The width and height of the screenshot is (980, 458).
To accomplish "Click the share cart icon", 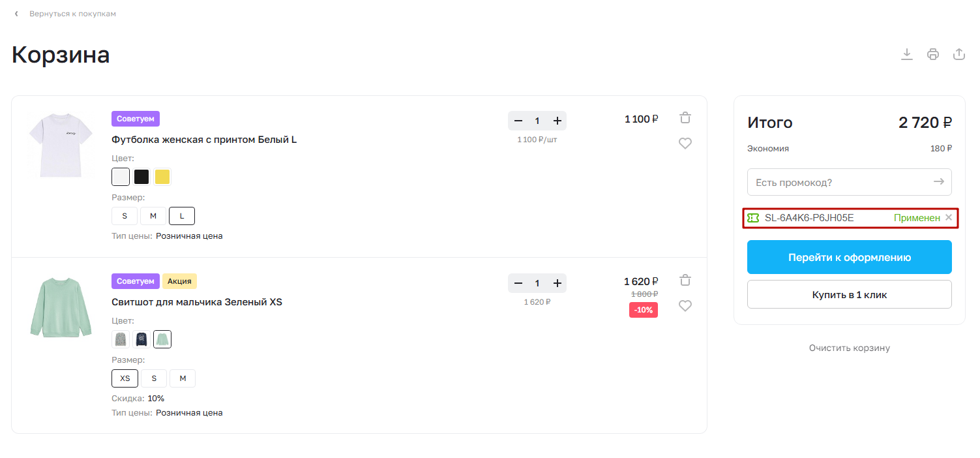I will click(x=959, y=54).
